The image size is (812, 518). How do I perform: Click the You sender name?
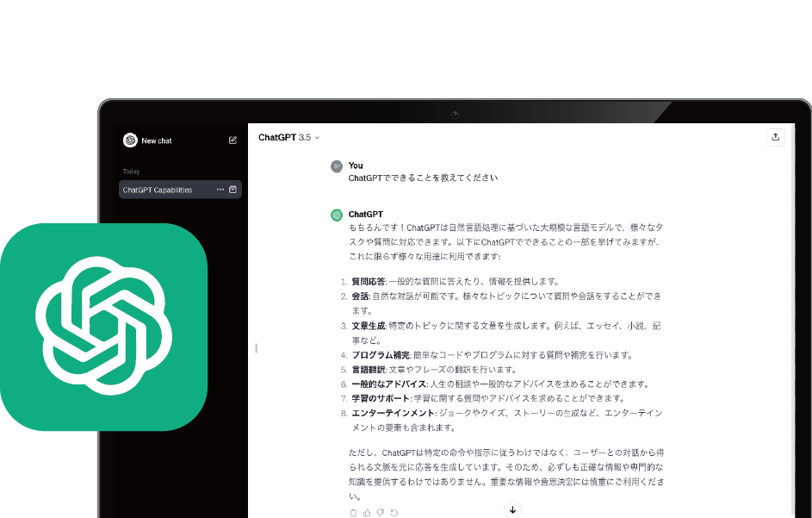(356, 165)
